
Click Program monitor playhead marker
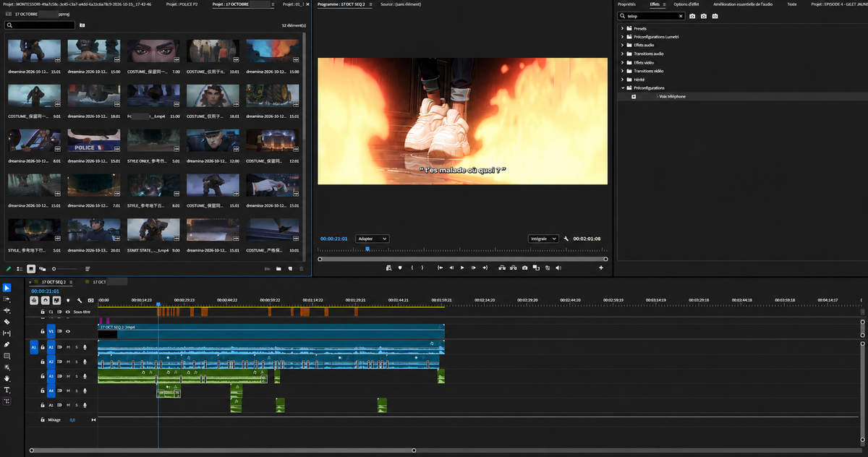[367, 249]
